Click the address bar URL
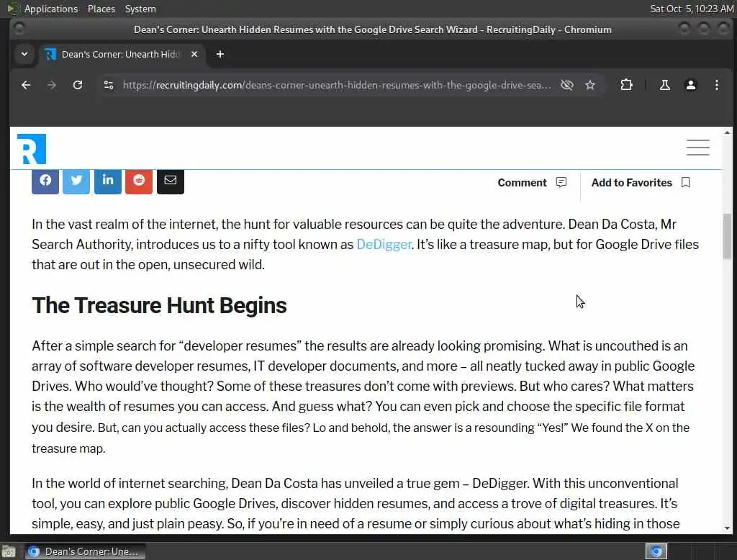737x560 pixels. (337, 85)
